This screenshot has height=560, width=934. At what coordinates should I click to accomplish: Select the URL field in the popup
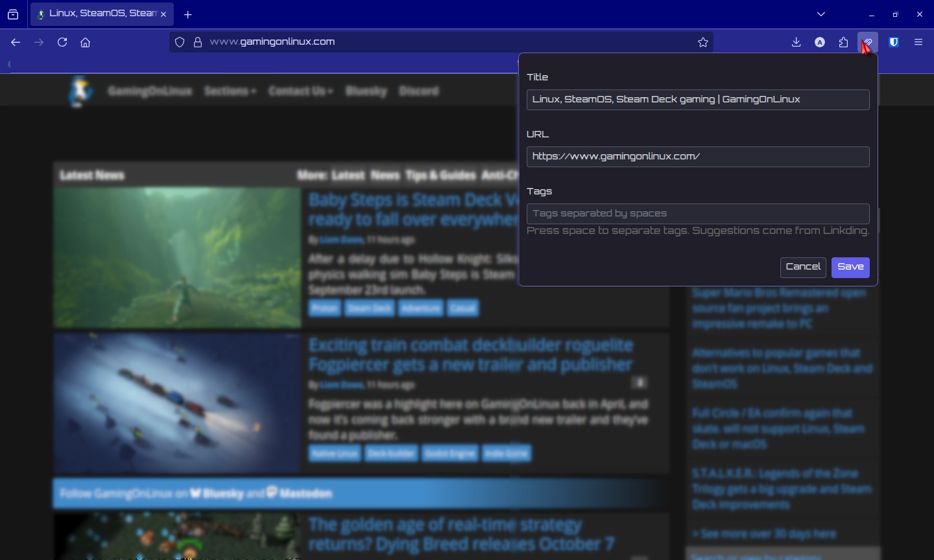point(698,156)
